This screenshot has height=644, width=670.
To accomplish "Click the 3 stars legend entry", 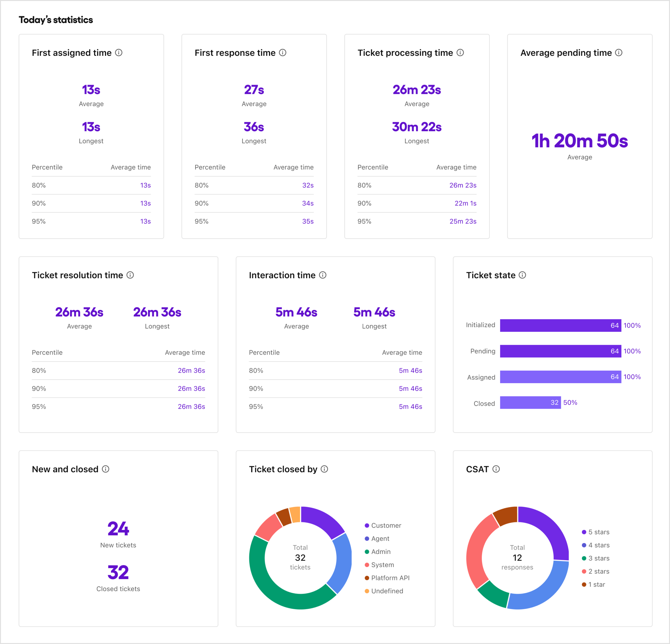I will click(x=596, y=558).
